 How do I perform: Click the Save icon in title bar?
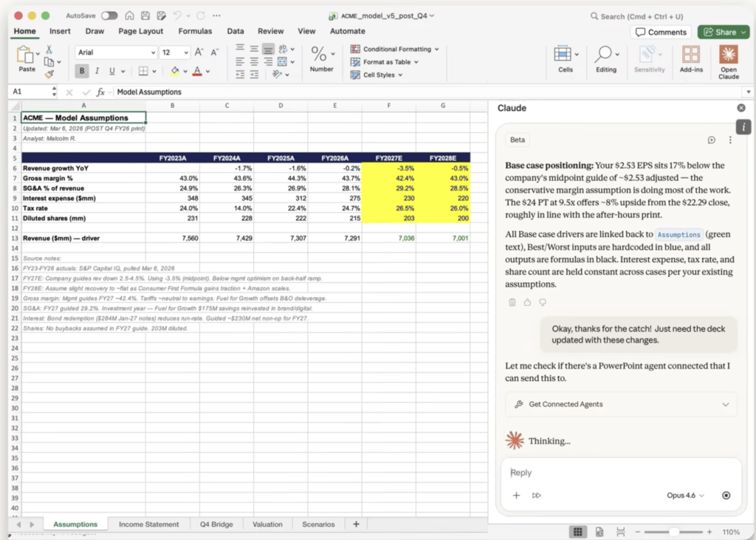(x=145, y=16)
